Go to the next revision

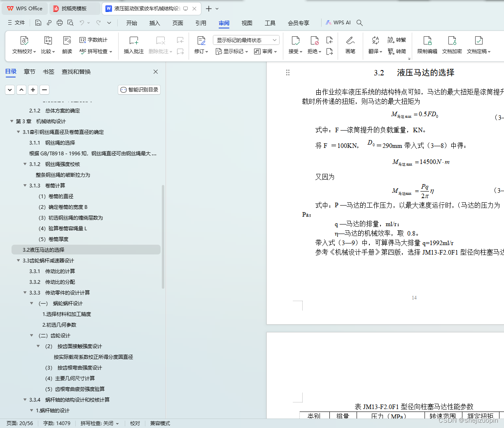[329, 51]
